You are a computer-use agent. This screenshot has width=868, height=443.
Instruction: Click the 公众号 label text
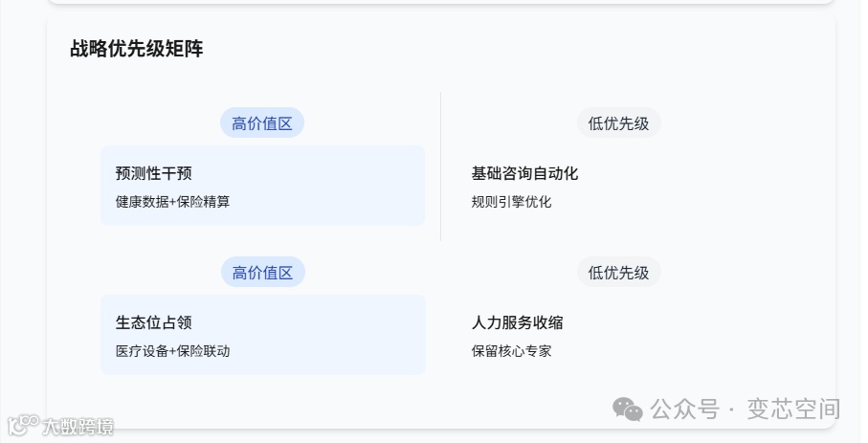684,410
